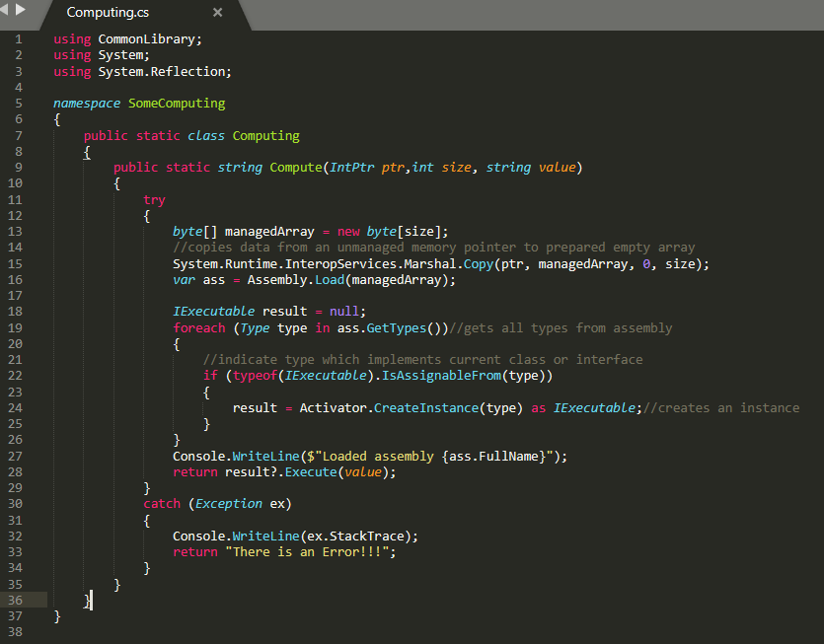Click the 'indicate type which implements' comment
The image size is (824, 644).
(422, 360)
